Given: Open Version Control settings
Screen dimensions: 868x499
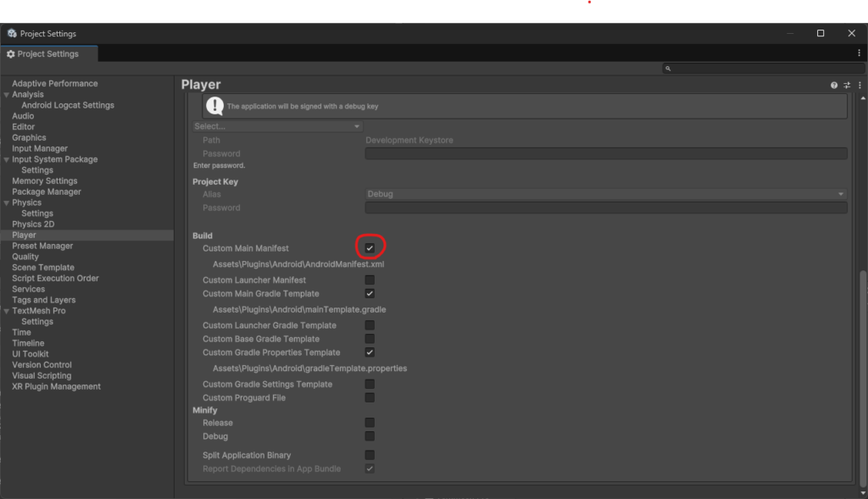Looking at the screenshot, I should coord(42,364).
